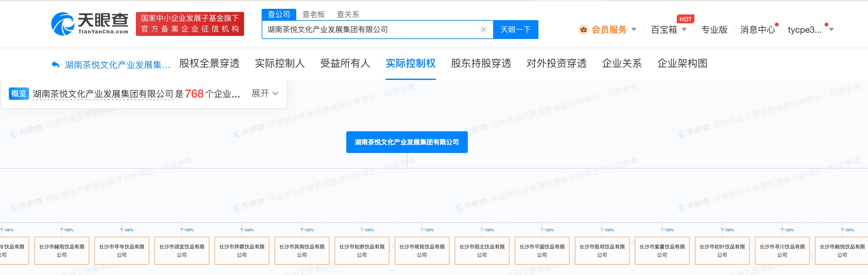Image resolution: width=868 pixels, height=275 pixels.
Task: Click 100% label above 长沙市赭雨饮品有限公司
Action: pyautogui.click(x=69, y=230)
